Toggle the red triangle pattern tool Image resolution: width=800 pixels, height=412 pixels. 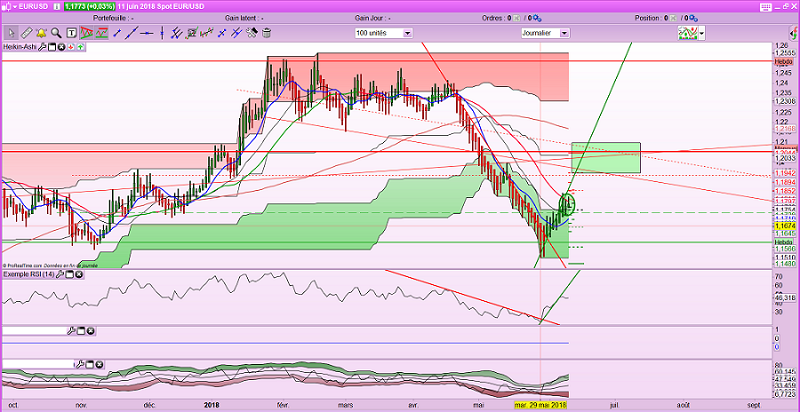(x=86, y=33)
